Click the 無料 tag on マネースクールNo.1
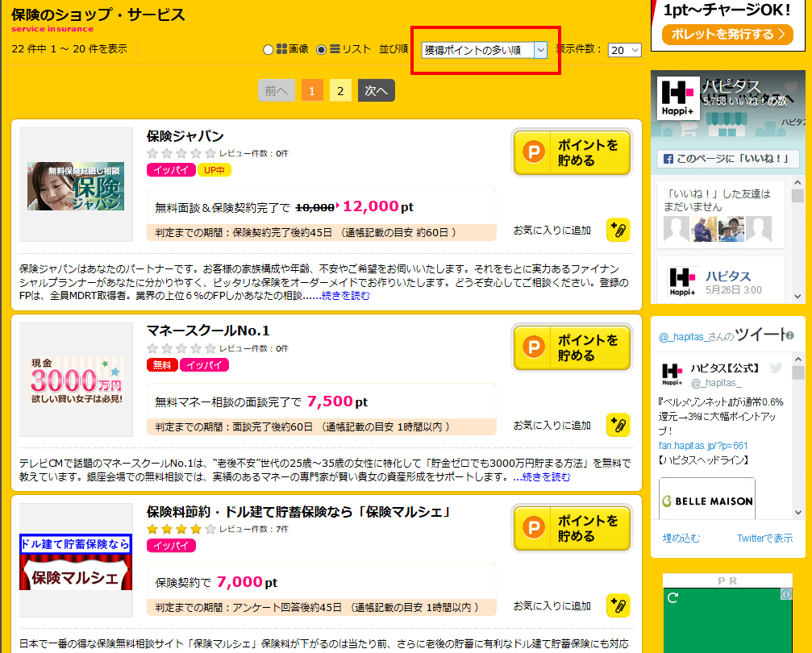Screen dimensions: 812x653 (x=162, y=365)
